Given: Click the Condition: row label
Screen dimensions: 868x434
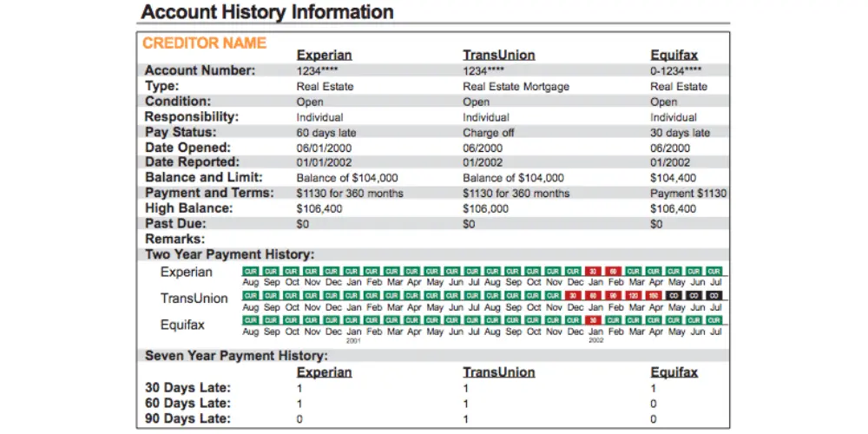Looking at the screenshot, I should coord(178,102).
